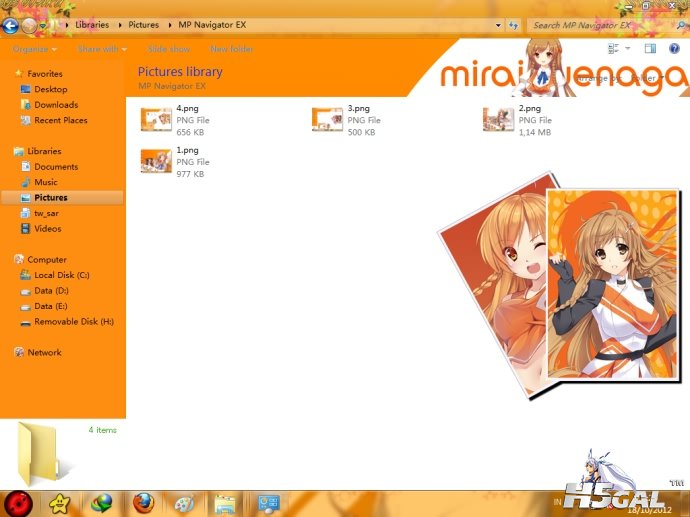Screen dimensions: 690x517
Task: Toggle the preview pane icon
Action: click(650, 48)
